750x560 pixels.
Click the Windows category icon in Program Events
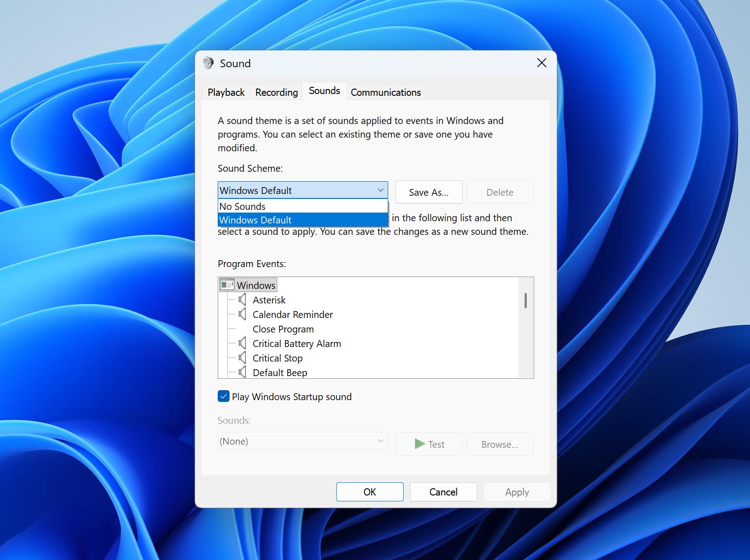227,285
